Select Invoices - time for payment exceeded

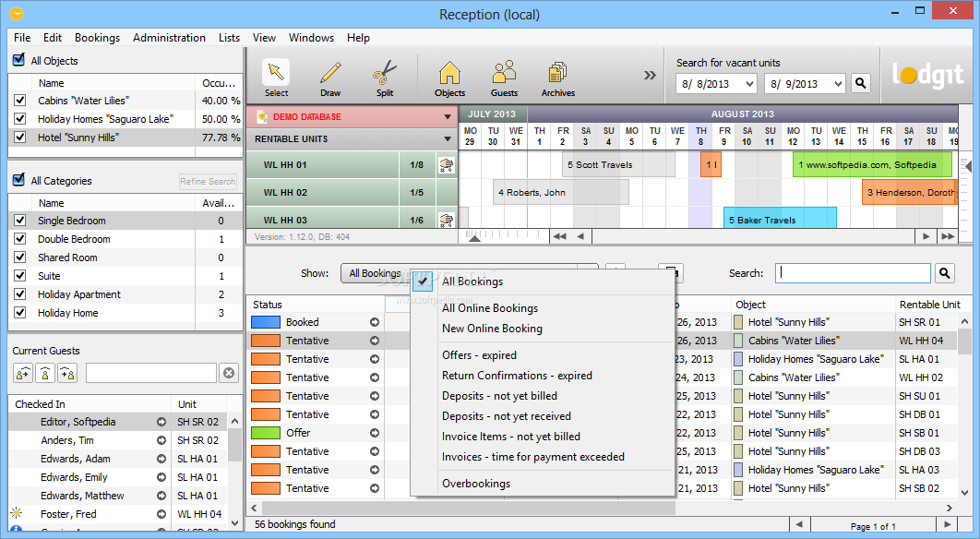533,457
